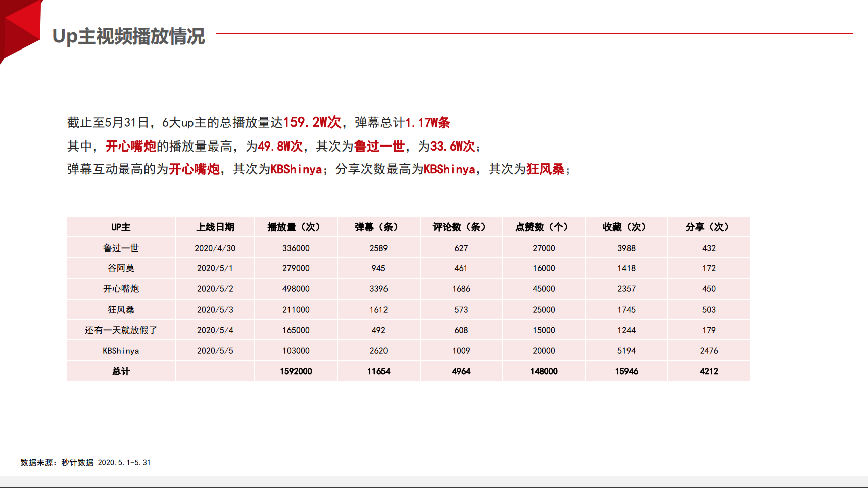
Task: Click the danmaku total '11654'
Action: pyautogui.click(x=378, y=371)
